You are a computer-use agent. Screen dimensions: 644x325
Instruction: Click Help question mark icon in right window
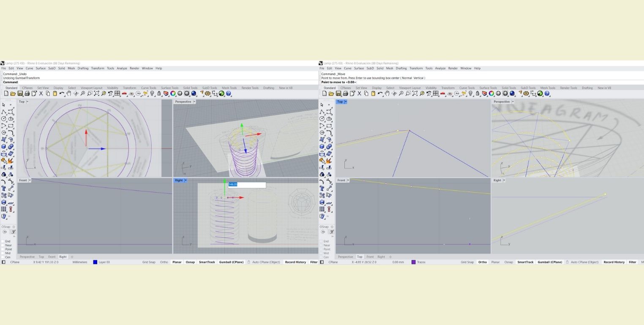tap(547, 94)
